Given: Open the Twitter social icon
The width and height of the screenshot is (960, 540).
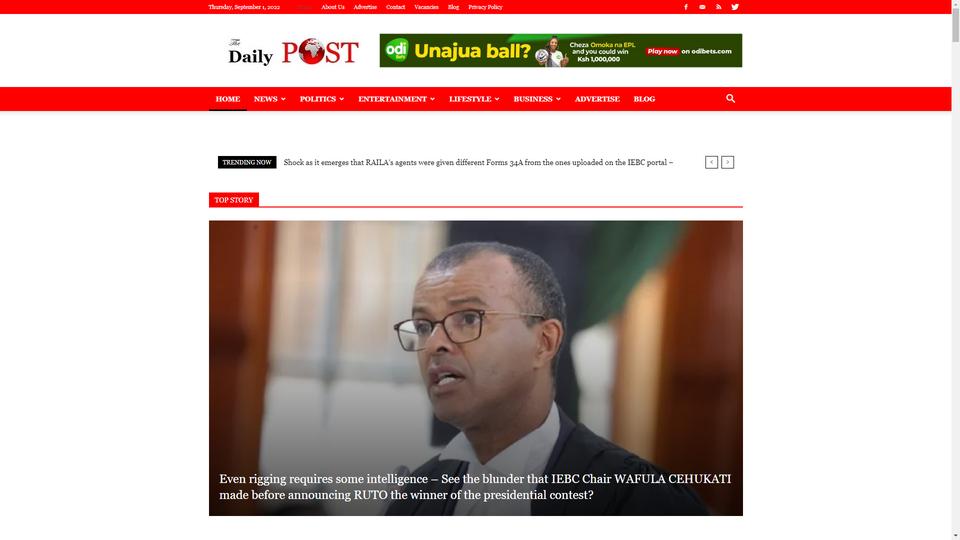Looking at the screenshot, I should 735,7.
